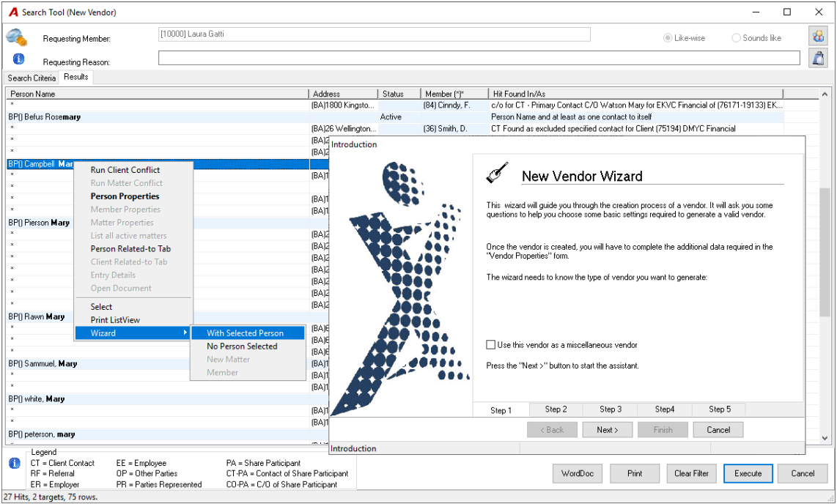Select the Sounds like radio option
The image size is (837, 504).
coord(736,38)
